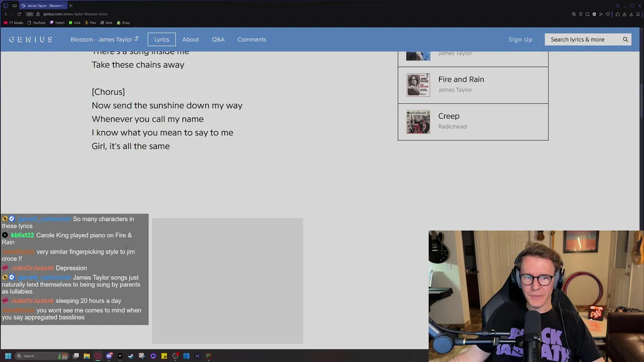Viewport: 644px width, 362px height.
Task: Click lyric line 'Girl, it's all the same'
Action: 130,146
